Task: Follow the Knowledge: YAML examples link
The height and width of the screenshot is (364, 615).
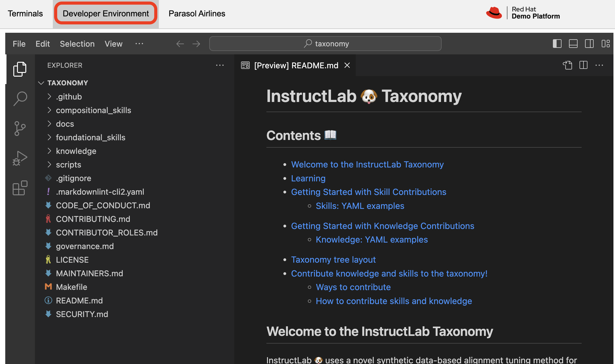Action: [x=372, y=239]
